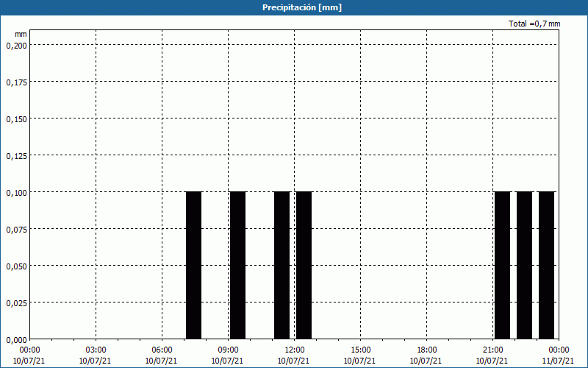Select the "Total =0,7 mm" label
This screenshot has height=368, width=588.
pos(534,24)
